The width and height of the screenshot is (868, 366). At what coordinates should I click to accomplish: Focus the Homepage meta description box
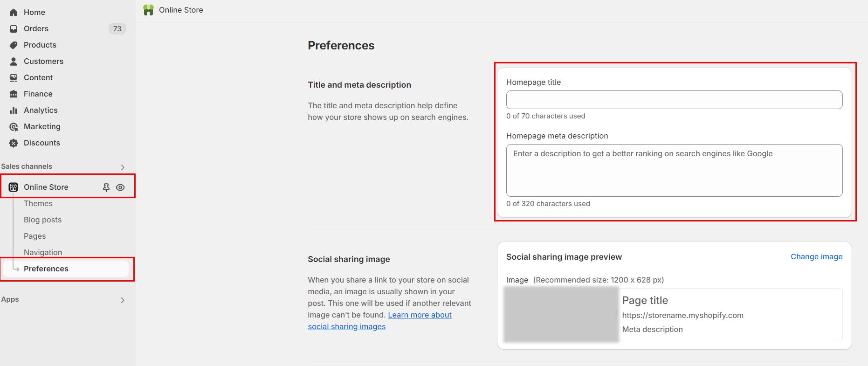(x=674, y=170)
